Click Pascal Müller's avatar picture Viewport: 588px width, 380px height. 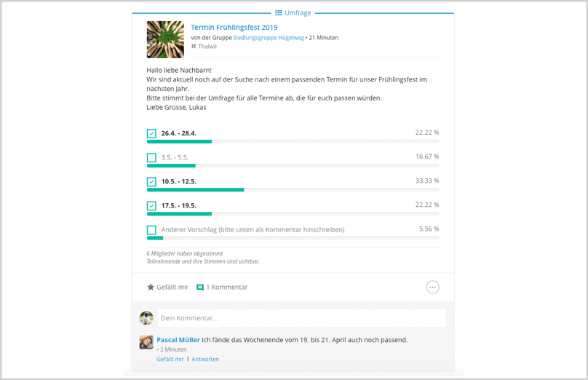coord(146,342)
